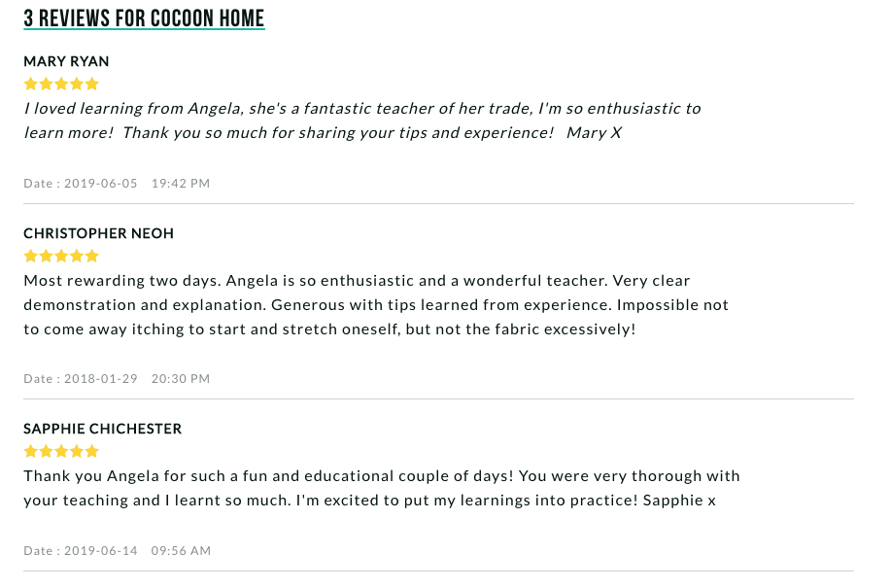Image resolution: width=891 pixels, height=588 pixels.
Task: Click reviewer name Mary Ryan
Action: point(66,61)
